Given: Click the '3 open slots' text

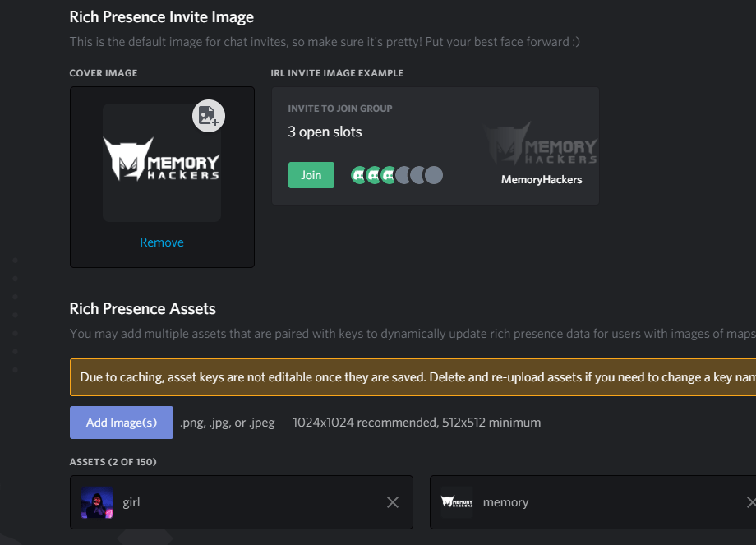Looking at the screenshot, I should coord(325,132).
